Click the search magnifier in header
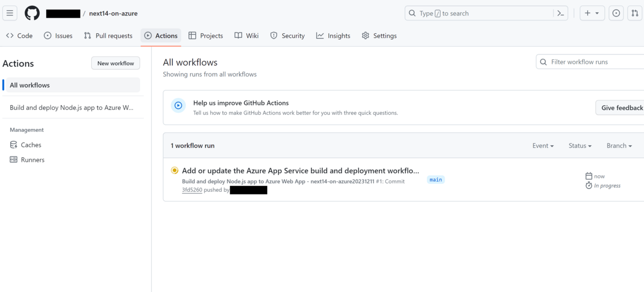 [x=412, y=13]
